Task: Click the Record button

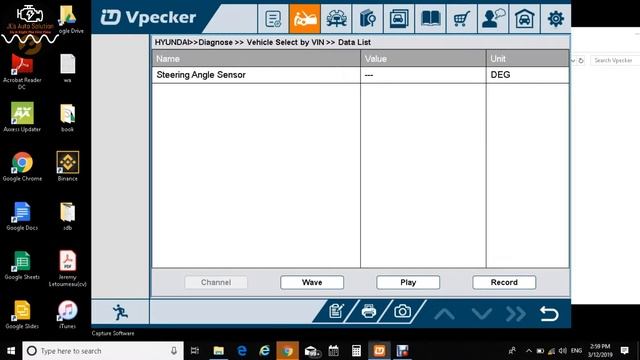Action: tap(504, 282)
